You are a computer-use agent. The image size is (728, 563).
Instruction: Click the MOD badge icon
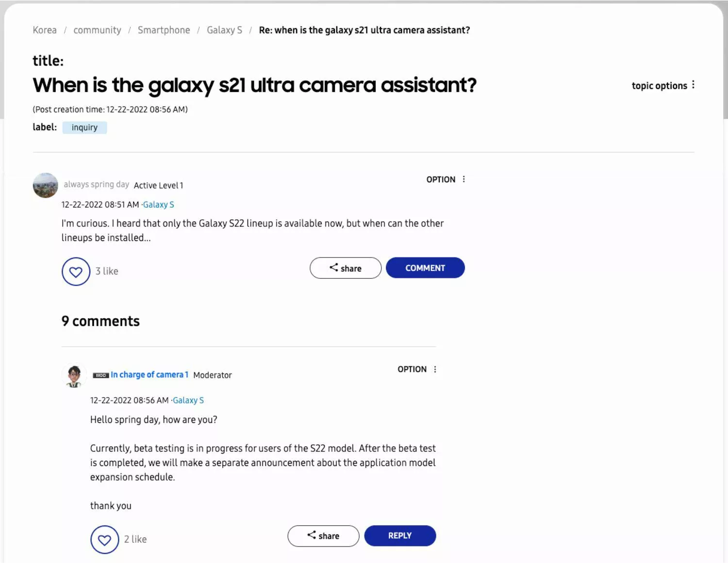click(x=101, y=375)
